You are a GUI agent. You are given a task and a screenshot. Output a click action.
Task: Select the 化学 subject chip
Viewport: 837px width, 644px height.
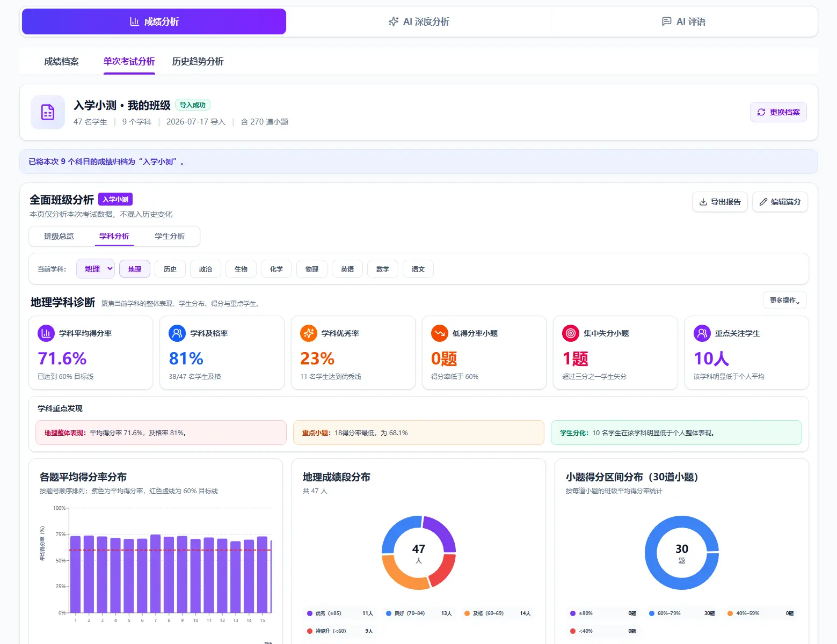tap(276, 269)
